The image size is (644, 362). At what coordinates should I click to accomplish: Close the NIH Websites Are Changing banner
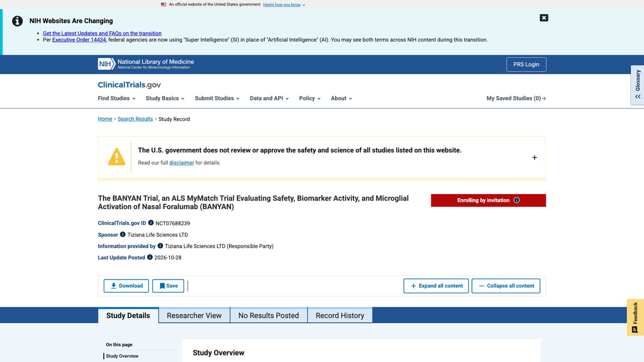pyautogui.click(x=544, y=18)
